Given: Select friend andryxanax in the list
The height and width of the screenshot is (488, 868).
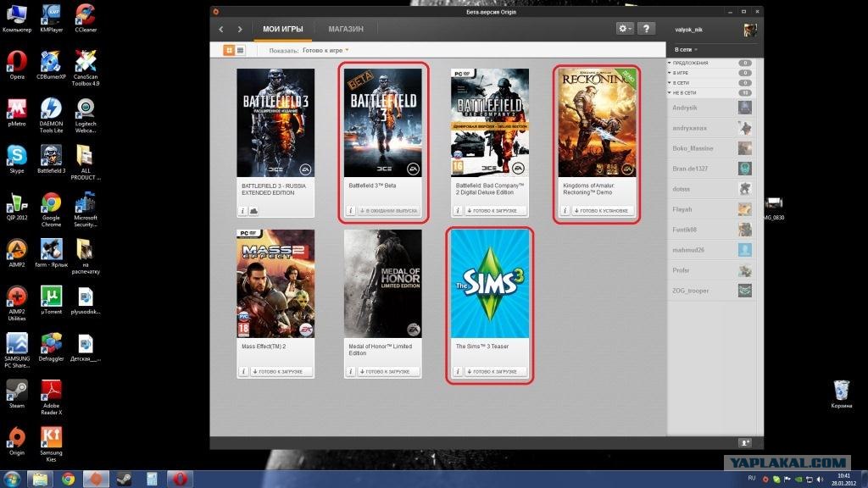Looking at the screenshot, I should [711, 128].
